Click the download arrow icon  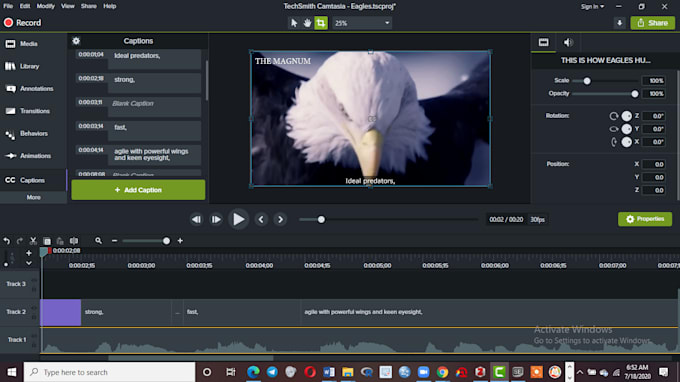[x=620, y=23]
